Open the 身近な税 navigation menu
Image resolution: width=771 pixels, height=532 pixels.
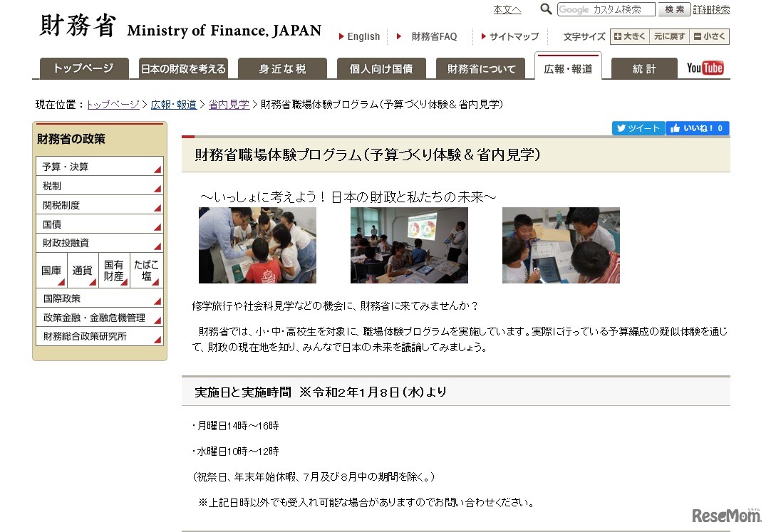282,68
